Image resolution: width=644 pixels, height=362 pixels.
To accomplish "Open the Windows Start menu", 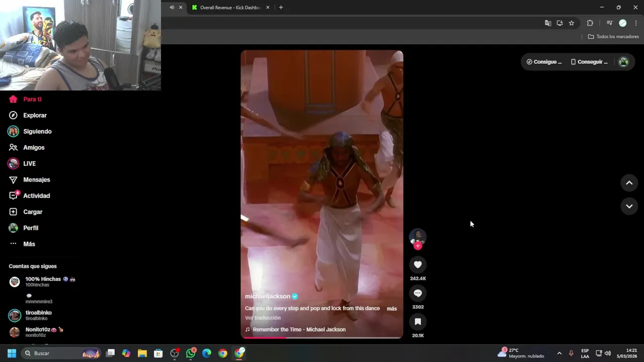I will [x=12, y=353].
